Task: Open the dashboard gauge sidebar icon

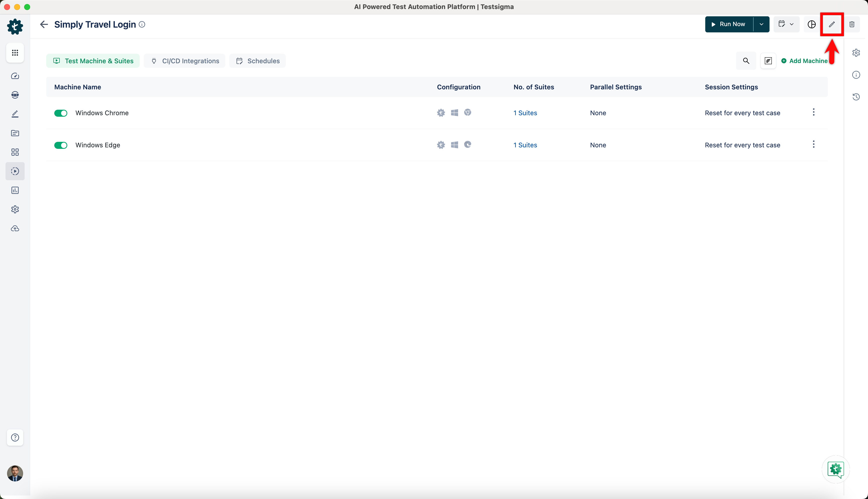Action: 15,76
